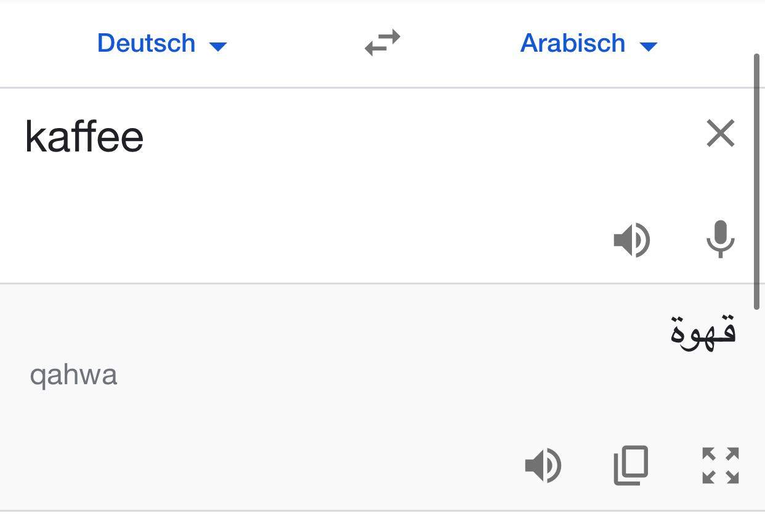Image resolution: width=765 pixels, height=532 pixels.
Task: Start voice input with the microphone
Action: pyautogui.click(x=720, y=239)
